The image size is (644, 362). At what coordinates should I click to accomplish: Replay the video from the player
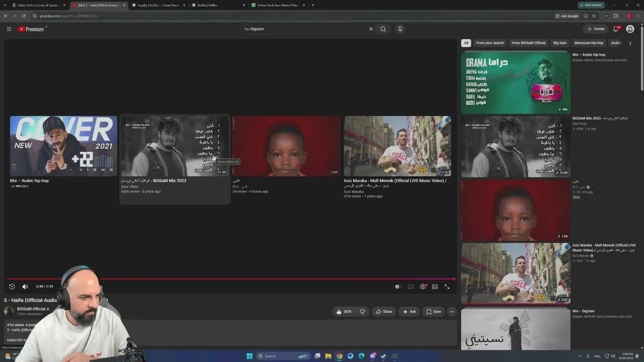[12, 287]
